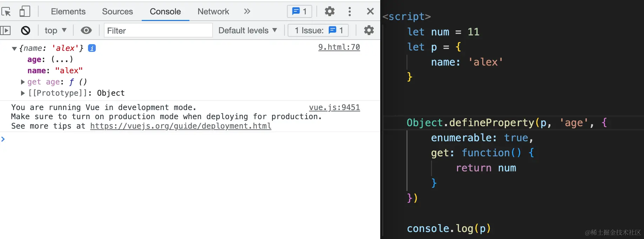Screen dimensions: 644x239
Task: Collapse the {name: 'alex'} object
Action: [x=14, y=48]
